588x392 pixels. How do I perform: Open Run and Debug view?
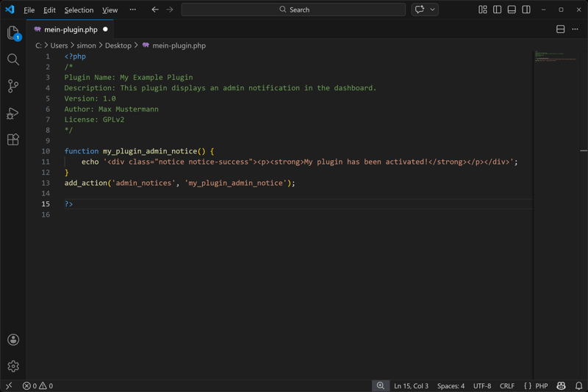pyautogui.click(x=13, y=113)
